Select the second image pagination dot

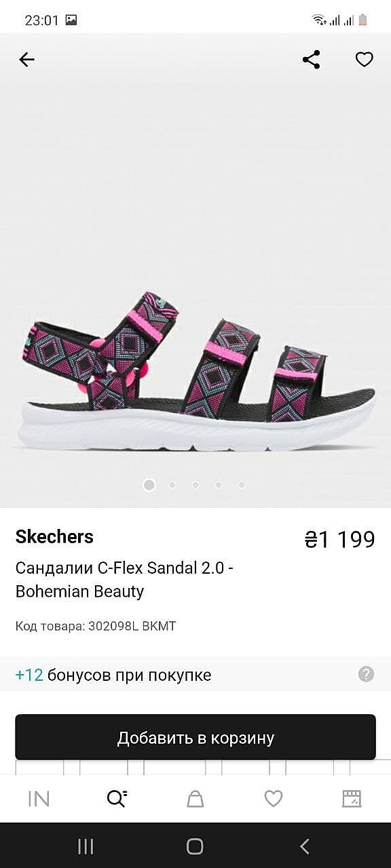click(x=172, y=485)
